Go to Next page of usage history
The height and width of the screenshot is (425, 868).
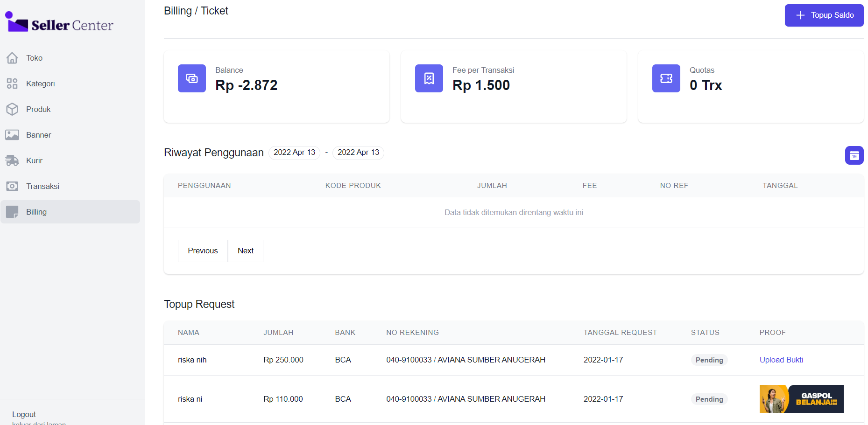245,251
